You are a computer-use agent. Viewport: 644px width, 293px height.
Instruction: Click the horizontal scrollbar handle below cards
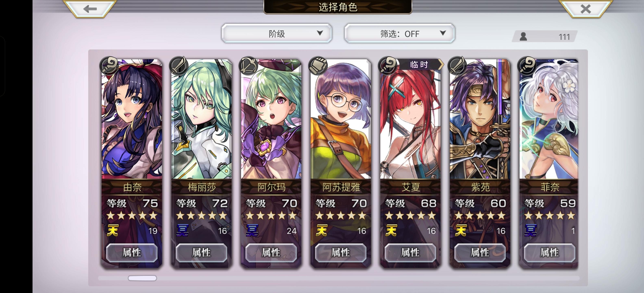(x=142, y=278)
